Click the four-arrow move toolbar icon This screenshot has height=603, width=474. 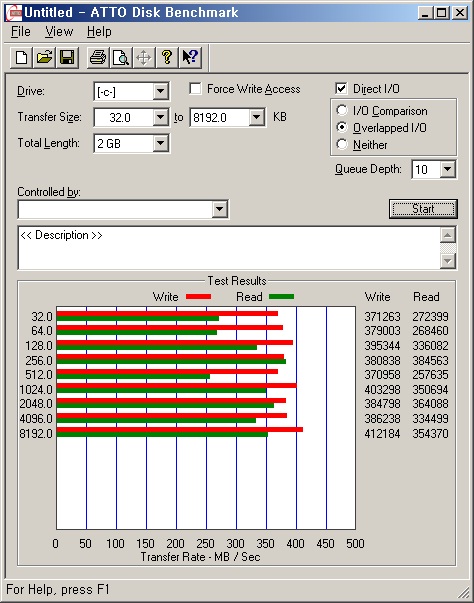pyautogui.click(x=144, y=58)
